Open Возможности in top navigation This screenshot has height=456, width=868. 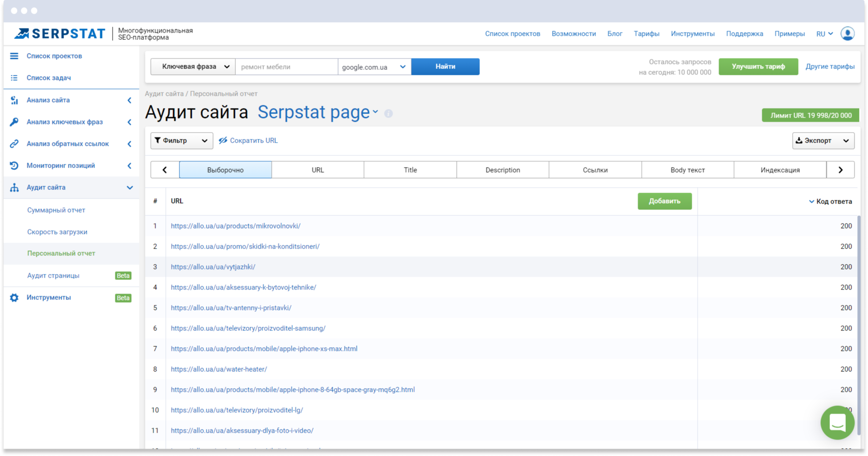pyautogui.click(x=574, y=34)
